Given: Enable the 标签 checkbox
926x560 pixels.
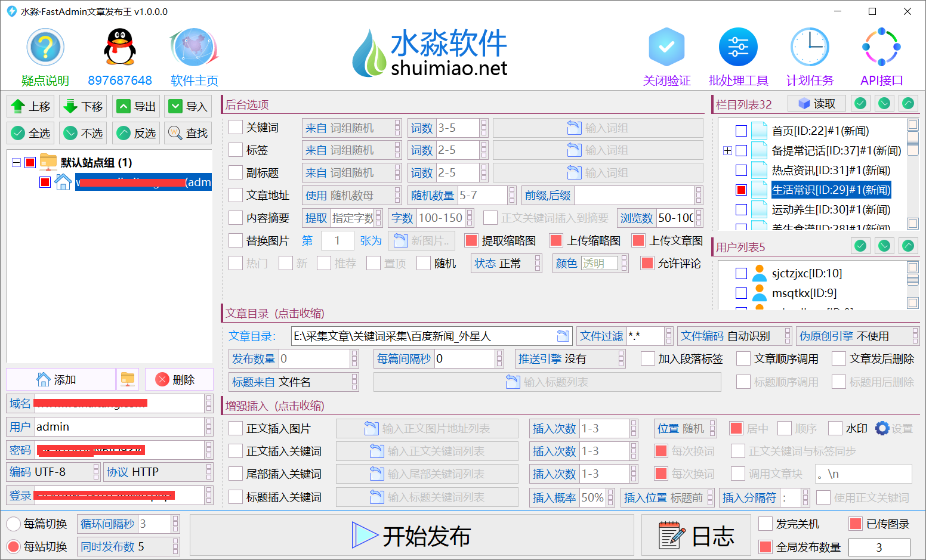Looking at the screenshot, I should click(x=236, y=150).
